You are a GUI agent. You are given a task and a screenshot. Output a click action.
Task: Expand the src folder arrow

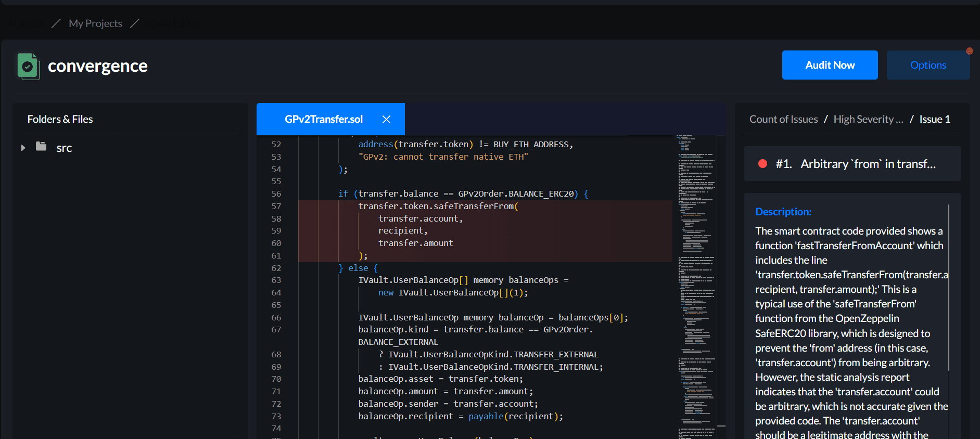(x=23, y=148)
